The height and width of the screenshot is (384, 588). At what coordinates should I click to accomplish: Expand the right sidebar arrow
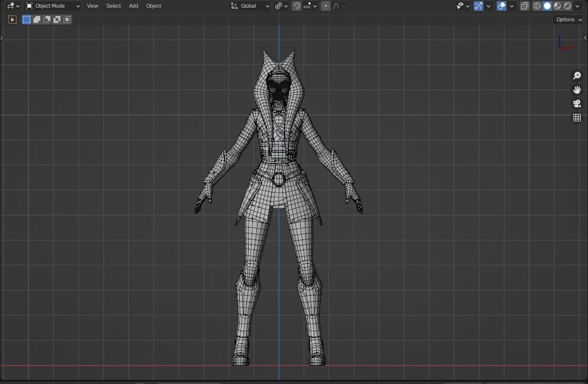pyautogui.click(x=586, y=37)
